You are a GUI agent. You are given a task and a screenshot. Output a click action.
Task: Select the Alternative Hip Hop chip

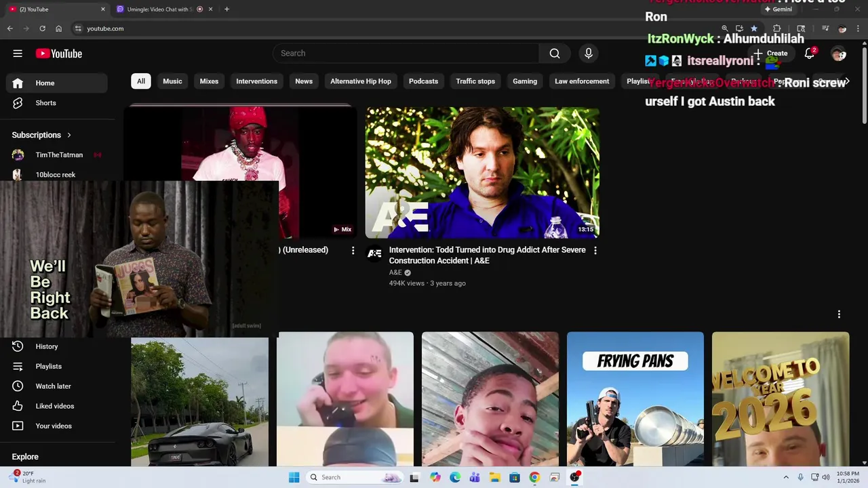(x=361, y=81)
